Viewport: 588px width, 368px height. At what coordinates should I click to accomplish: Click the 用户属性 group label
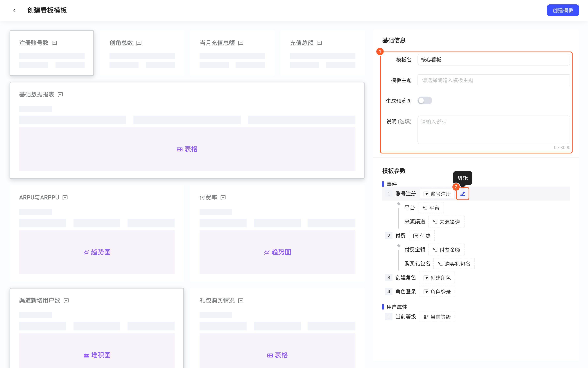click(x=397, y=307)
